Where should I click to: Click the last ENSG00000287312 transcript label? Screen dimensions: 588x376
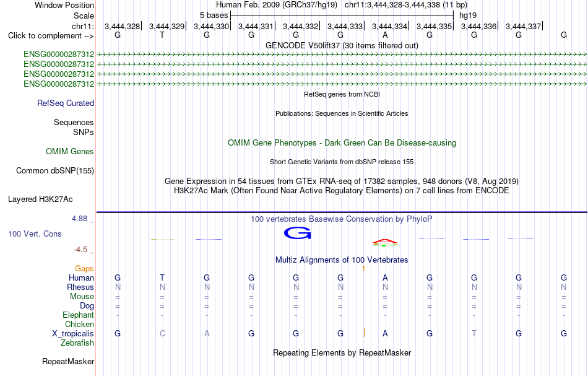[59, 84]
